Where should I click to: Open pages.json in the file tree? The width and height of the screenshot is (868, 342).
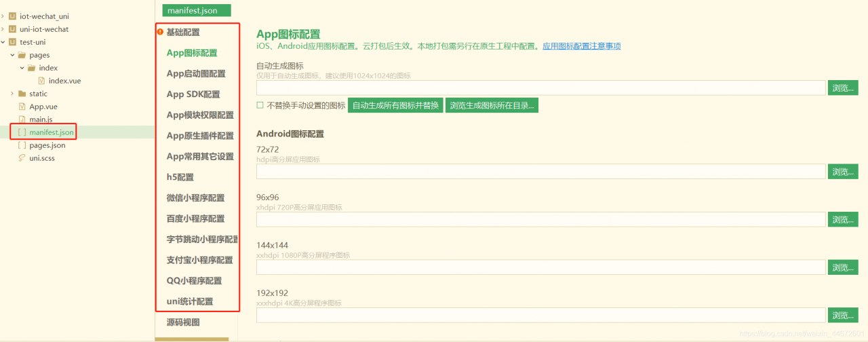(x=47, y=145)
